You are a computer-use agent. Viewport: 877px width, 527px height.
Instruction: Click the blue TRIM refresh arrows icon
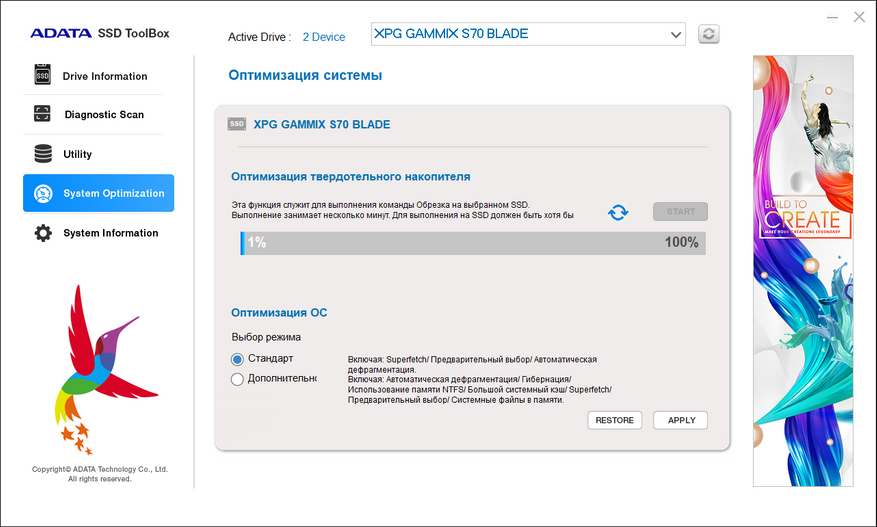click(618, 213)
